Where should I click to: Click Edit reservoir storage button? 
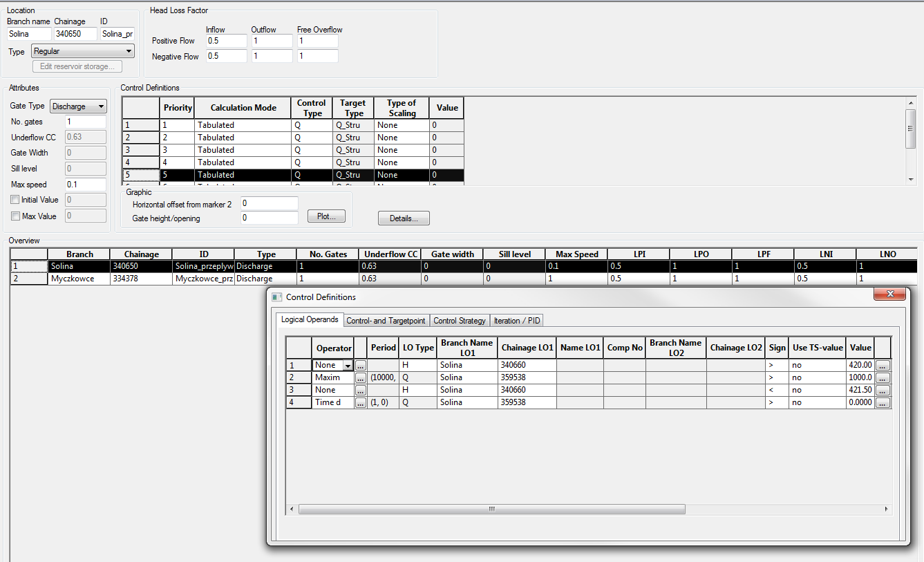pos(77,66)
